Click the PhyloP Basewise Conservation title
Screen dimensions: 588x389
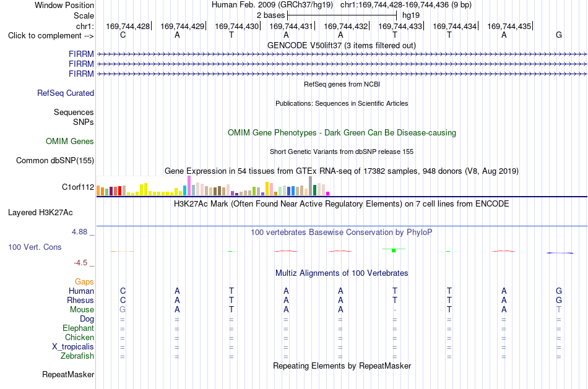click(342, 233)
